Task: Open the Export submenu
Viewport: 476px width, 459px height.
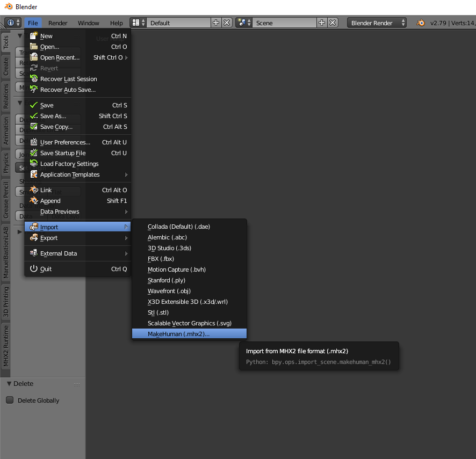Action: 77,238
